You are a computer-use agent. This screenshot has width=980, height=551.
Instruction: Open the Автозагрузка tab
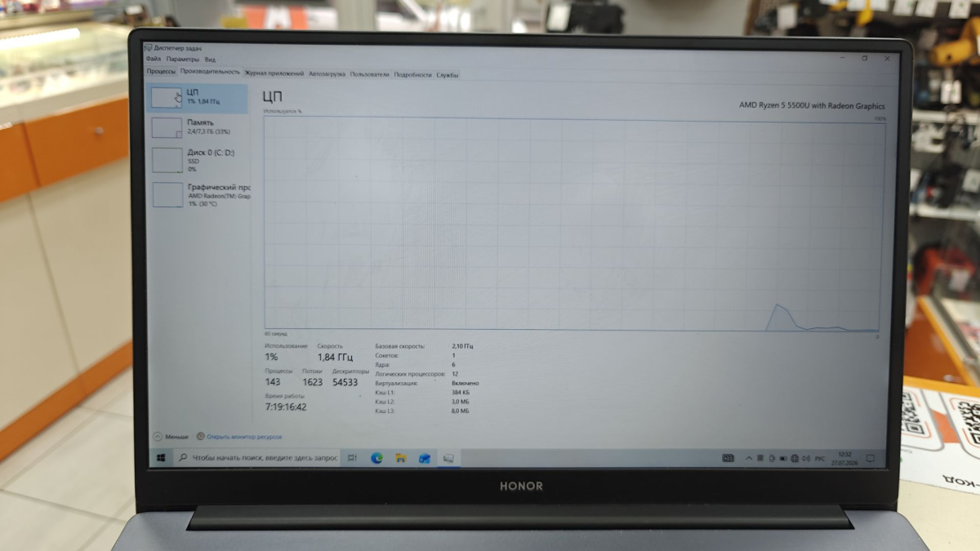pyautogui.click(x=327, y=74)
